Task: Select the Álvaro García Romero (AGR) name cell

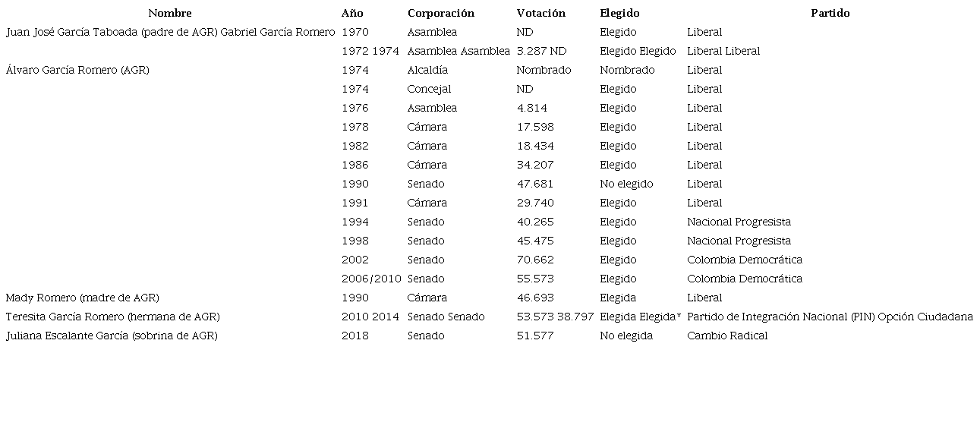Action: point(77,70)
